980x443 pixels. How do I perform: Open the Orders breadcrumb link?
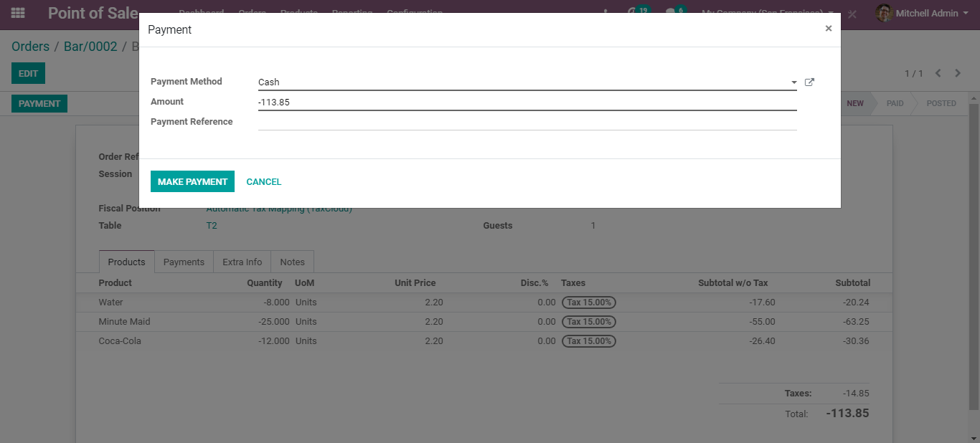tap(31, 47)
